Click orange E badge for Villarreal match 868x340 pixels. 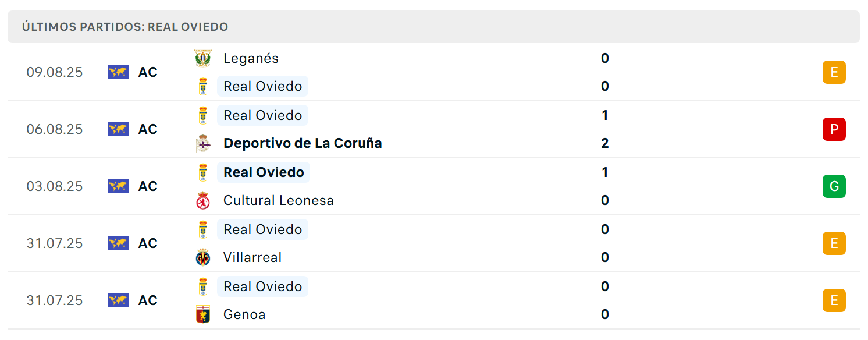834,243
